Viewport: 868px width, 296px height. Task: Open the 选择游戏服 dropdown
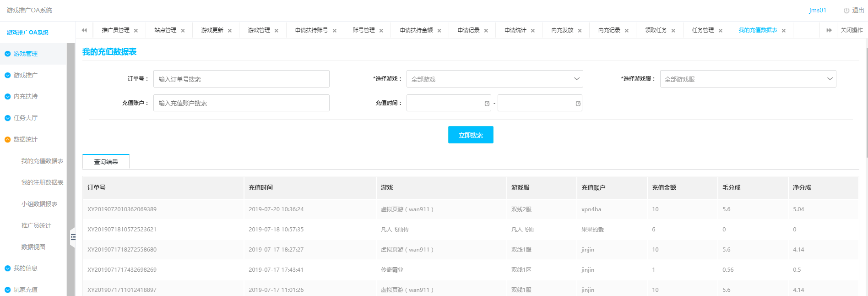point(748,79)
